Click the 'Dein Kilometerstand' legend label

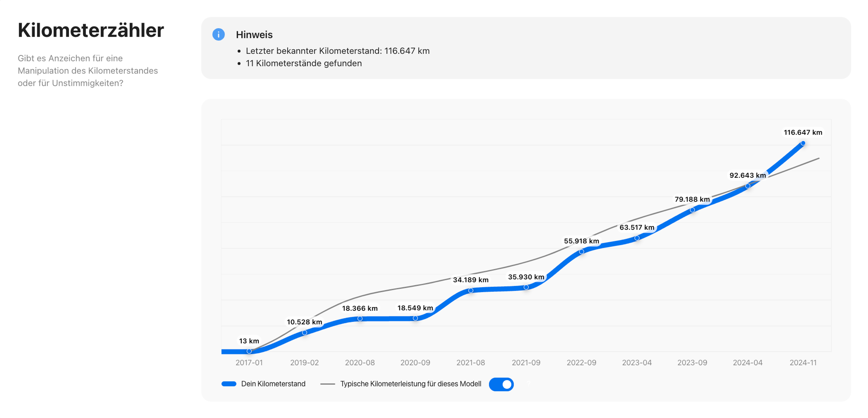pos(273,384)
